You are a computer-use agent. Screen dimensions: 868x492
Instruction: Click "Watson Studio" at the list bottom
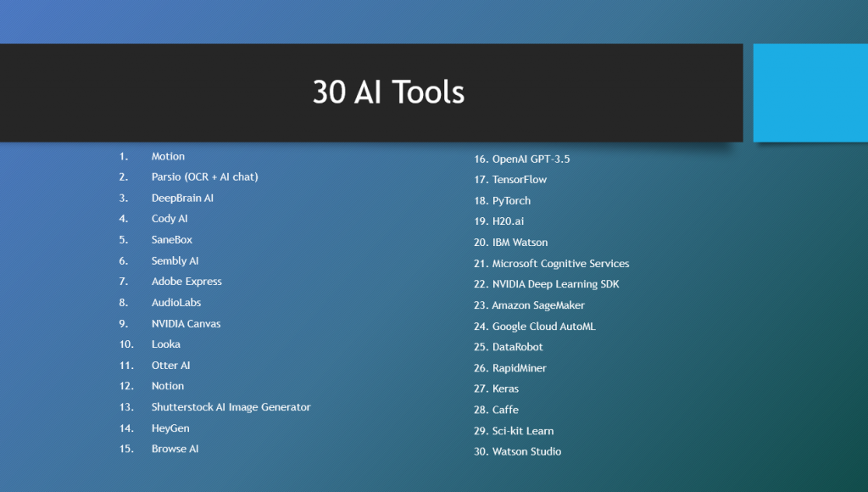tap(526, 451)
